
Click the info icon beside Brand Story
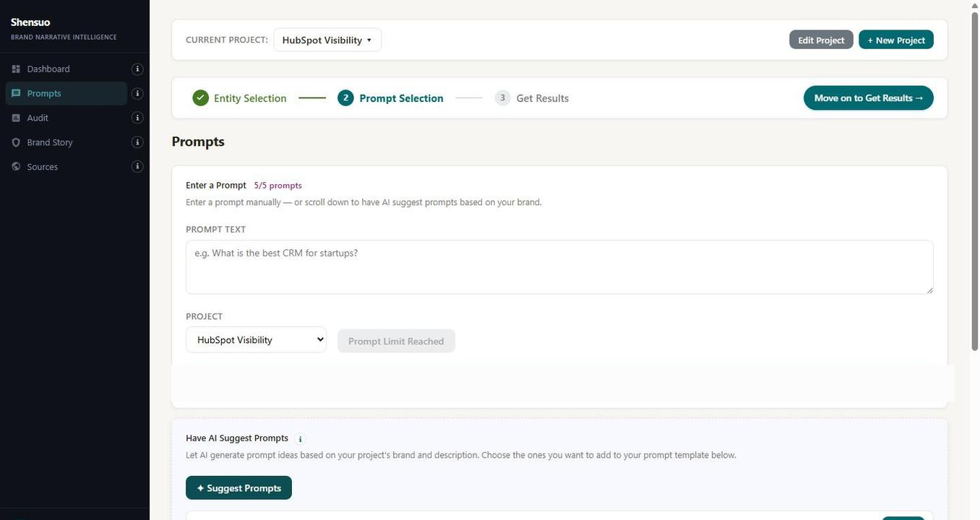pyautogui.click(x=137, y=143)
